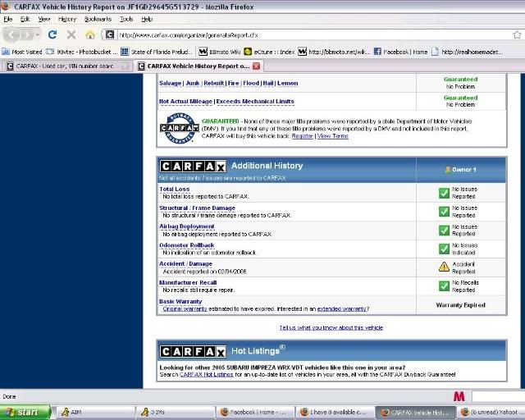This screenshot has height=420, width=525.
Task: Click the URL address field
Action: [x=313, y=34]
